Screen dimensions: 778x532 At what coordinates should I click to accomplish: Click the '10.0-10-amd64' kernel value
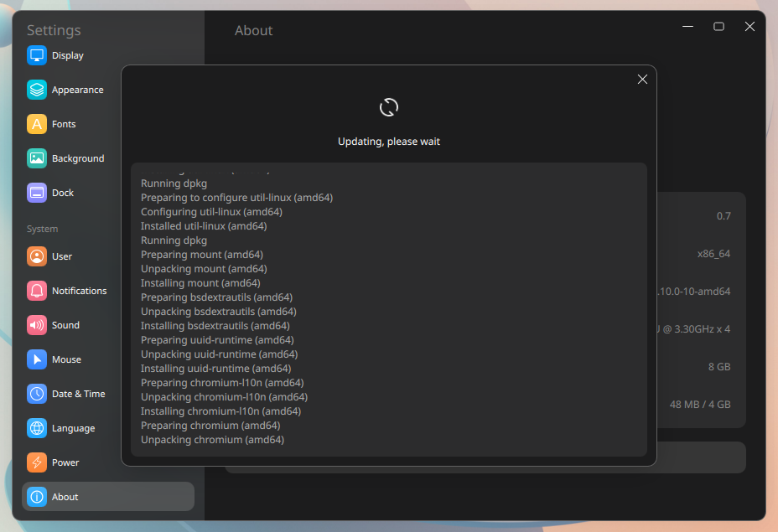(693, 292)
